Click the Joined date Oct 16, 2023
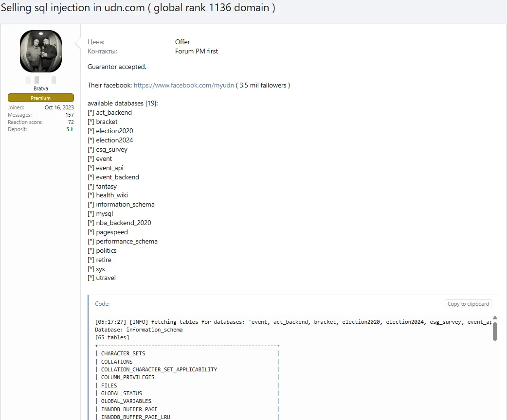507x420 pixels. pos(59,107)
